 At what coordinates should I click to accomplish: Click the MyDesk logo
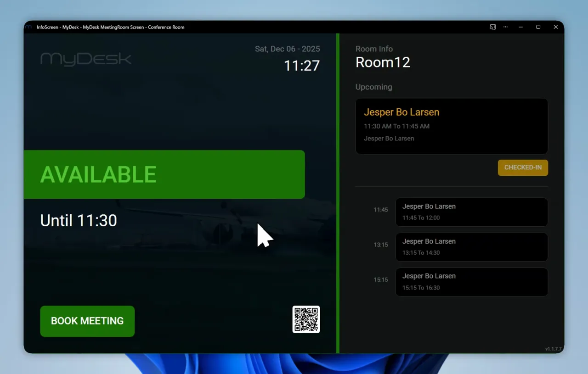pyautogui.click(x=86, y=59)
